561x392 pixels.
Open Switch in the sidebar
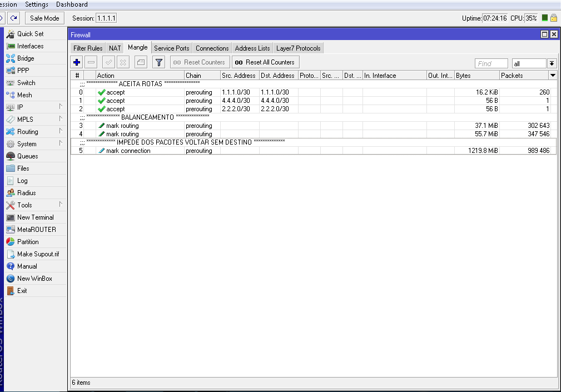pyautogui.click(x=36, y=83)
